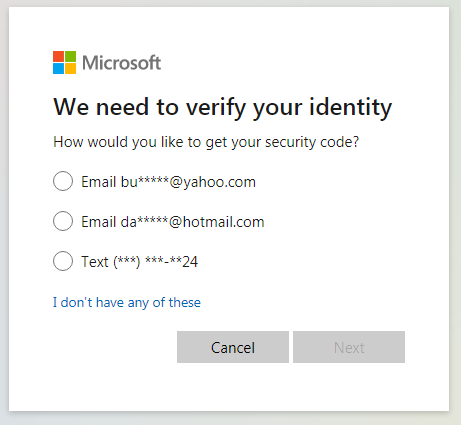Click the 'We need to verify your identity' heading

[223, 108]
